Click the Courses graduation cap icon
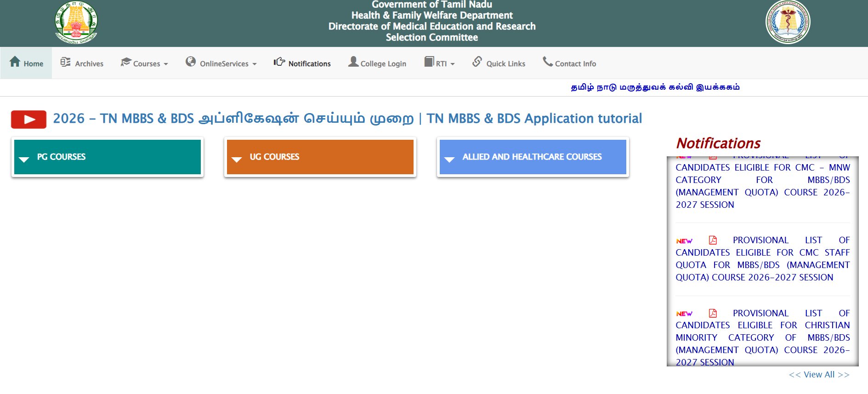 [126, 62]
